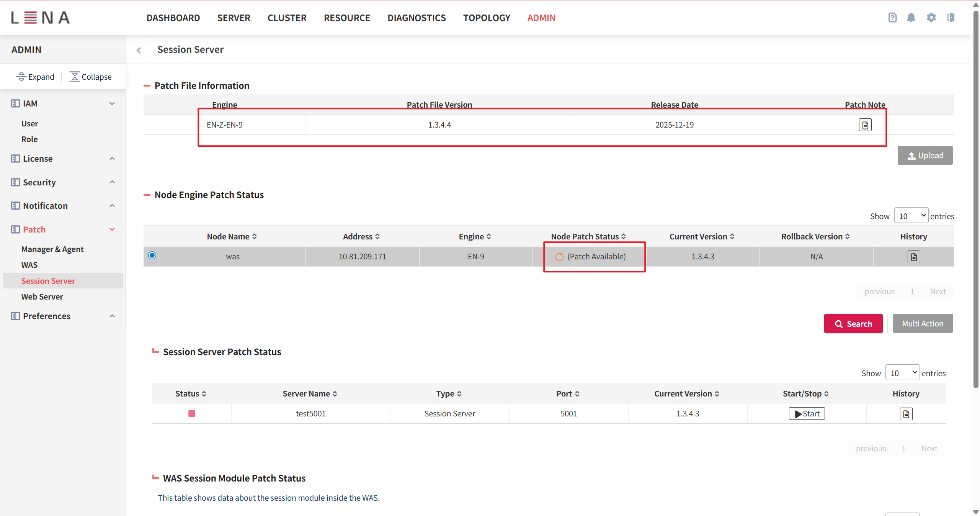This screenshot has height=516, width=980.
Task: Click the Security panel icon in sidebar
Action: (15, 182)
